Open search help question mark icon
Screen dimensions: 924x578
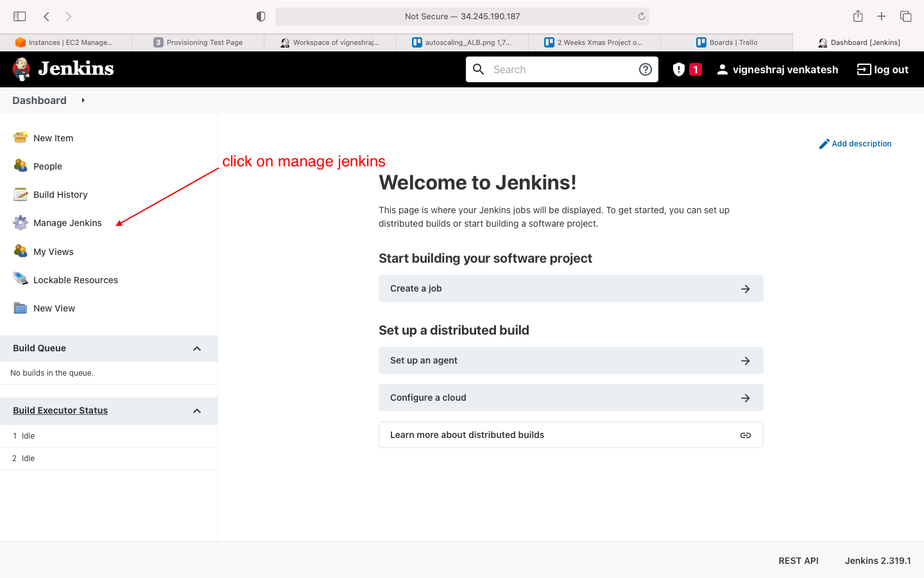coord(646,69)
